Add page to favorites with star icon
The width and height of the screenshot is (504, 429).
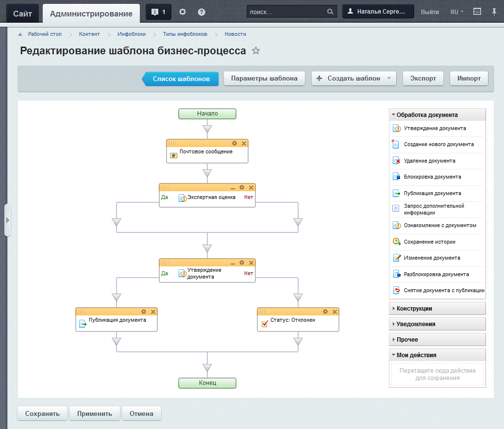tap(256, 51)
